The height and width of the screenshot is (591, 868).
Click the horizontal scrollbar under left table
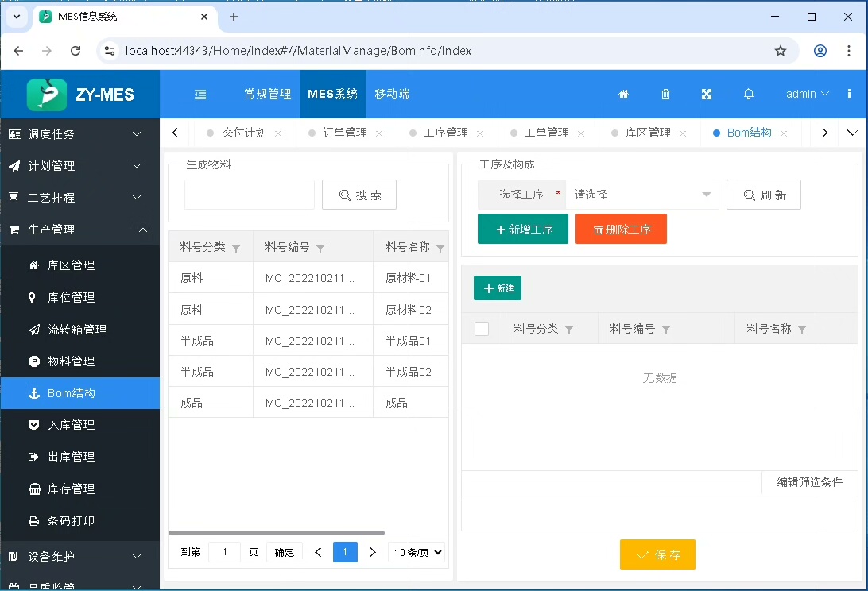coord(277,532)
